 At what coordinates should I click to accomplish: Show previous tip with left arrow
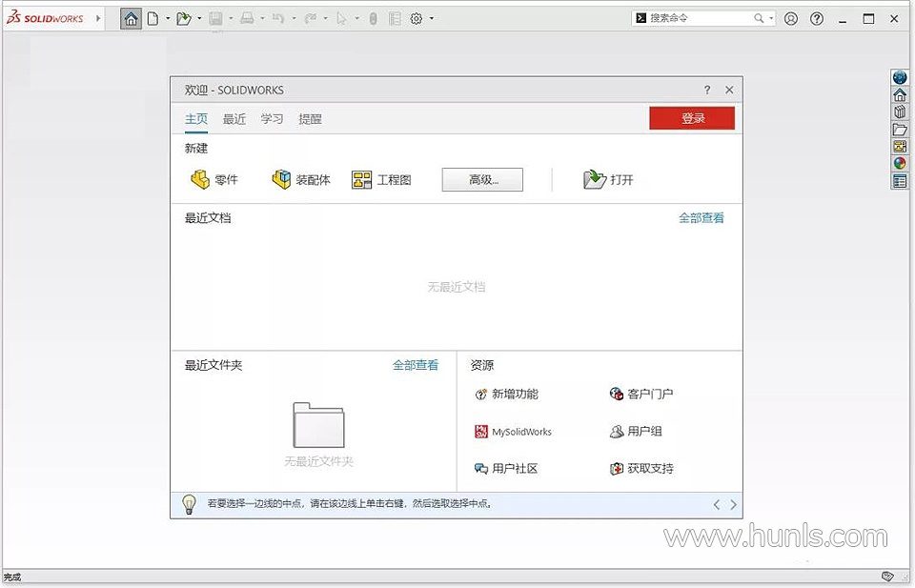coord(717,504)
